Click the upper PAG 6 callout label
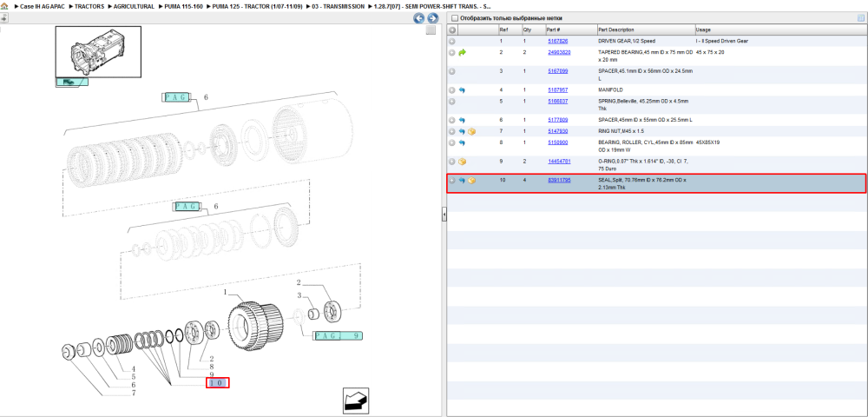Screen dimensions: 868x417 [x=177, y=97]
